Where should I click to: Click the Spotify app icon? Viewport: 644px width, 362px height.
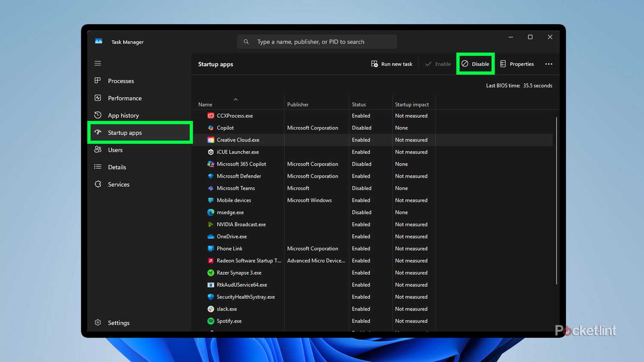point(210,321)
